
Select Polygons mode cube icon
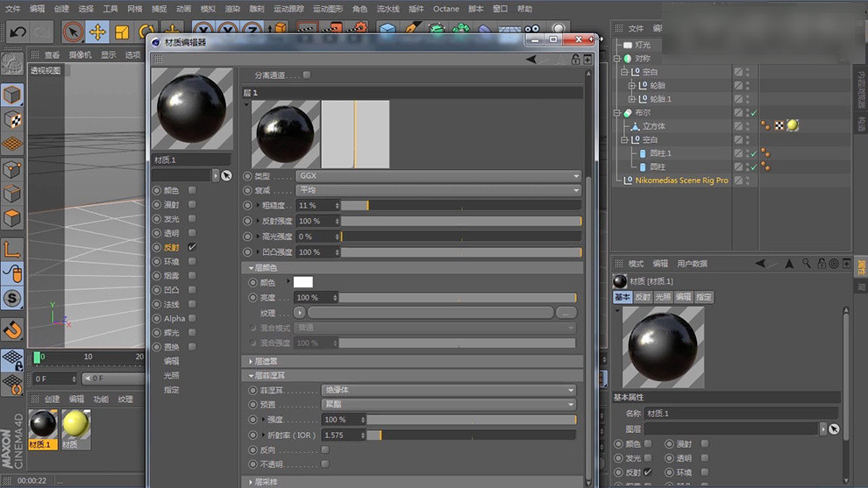coord(12,218)
